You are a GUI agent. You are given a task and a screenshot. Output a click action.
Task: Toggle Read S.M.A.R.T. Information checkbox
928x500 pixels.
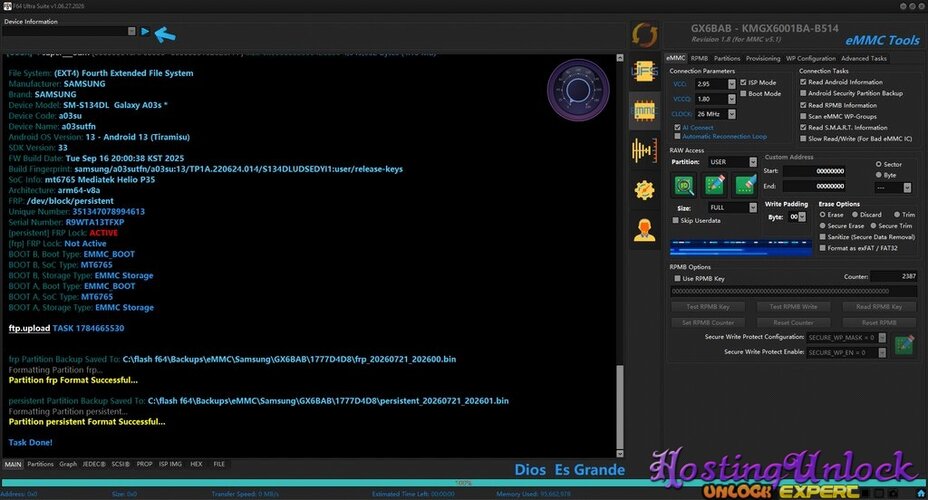(x=803, y=127)
